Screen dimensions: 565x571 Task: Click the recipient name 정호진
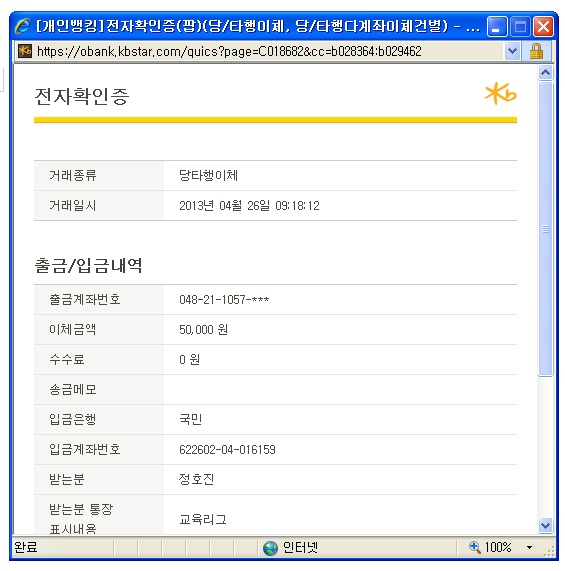(x=196, y=479)
